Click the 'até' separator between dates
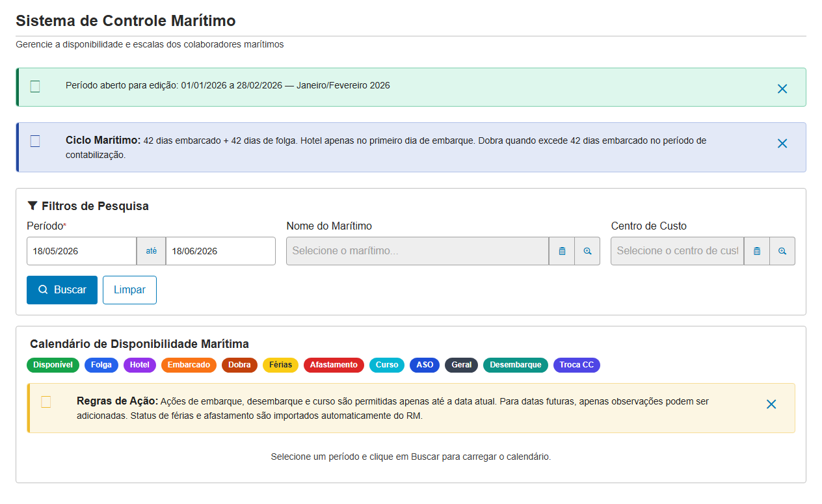The width and height of the screenshot is (822, 504). tap(151, 251)
